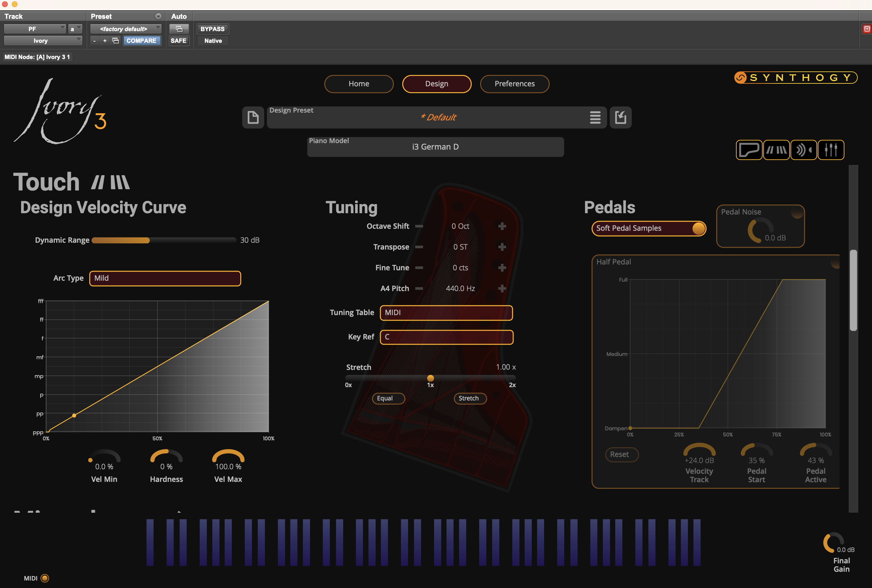Open the Tuning Table dropdown
Image resolution: width=872 pixels, height=588 pixels.
click(x=446, y=313)
